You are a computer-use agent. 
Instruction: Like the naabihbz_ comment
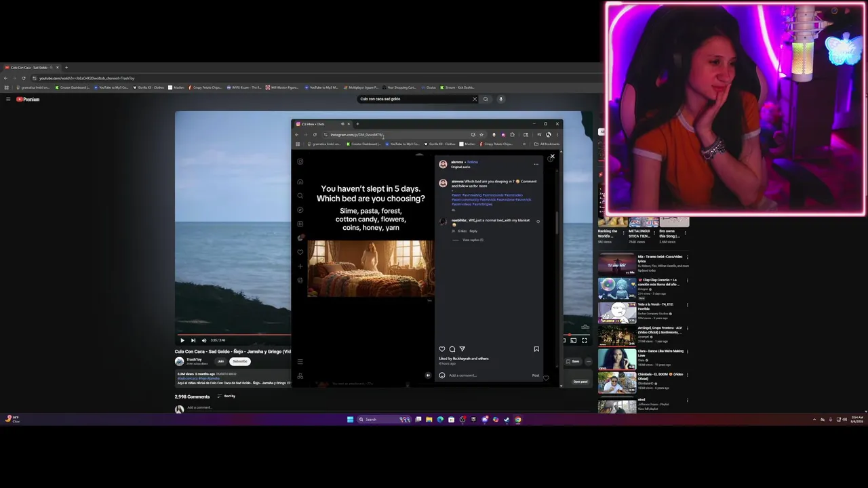click(x=538, y=222)
